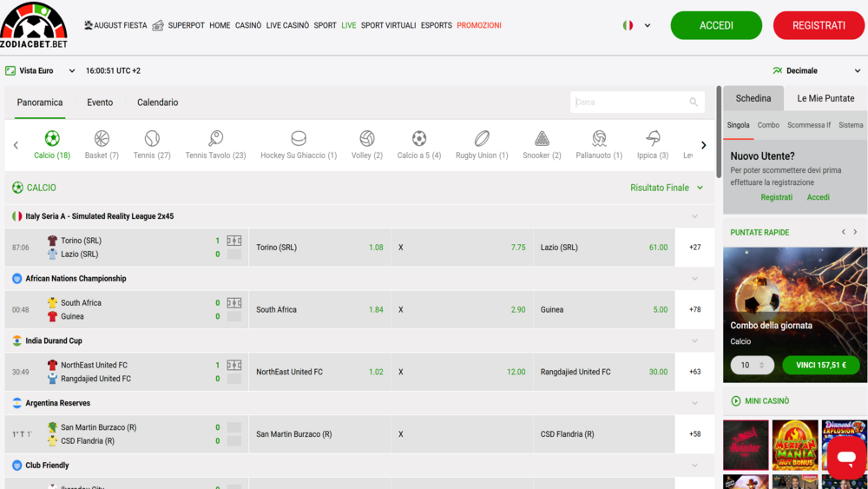Viewport: 868px width, 489px height.
Task: Click the green Accedi button
Action: click(716, 25)
